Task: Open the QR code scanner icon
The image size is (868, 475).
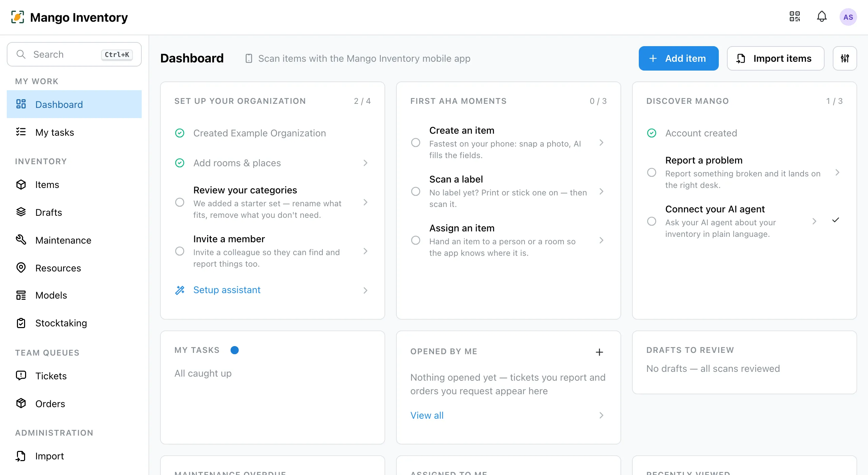Action: [x=795, y=17]
